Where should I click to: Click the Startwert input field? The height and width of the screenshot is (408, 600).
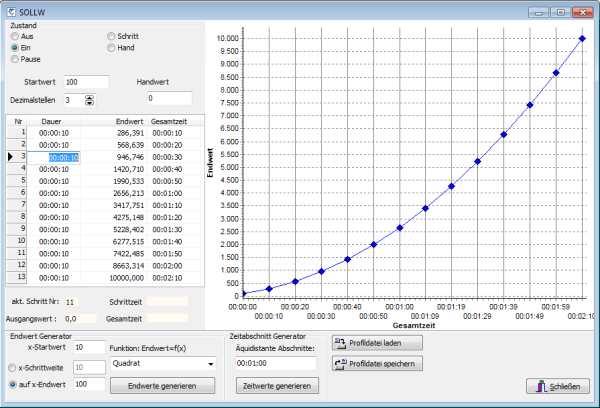click(86, 82)
